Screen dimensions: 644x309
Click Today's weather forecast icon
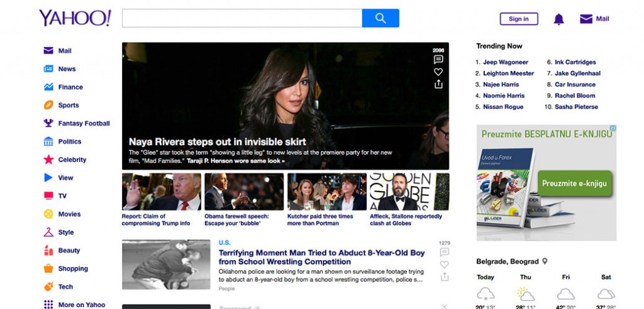(486, 294)
